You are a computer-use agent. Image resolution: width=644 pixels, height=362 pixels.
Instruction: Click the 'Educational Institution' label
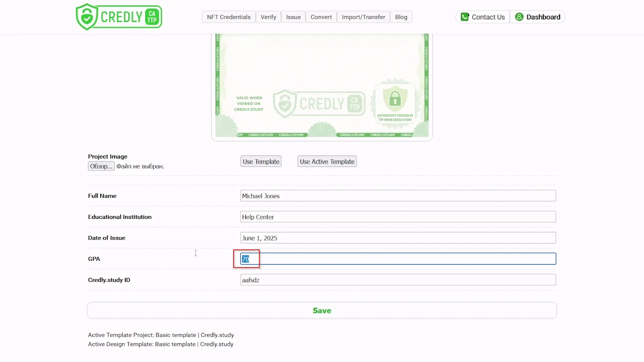pos(120,217)
